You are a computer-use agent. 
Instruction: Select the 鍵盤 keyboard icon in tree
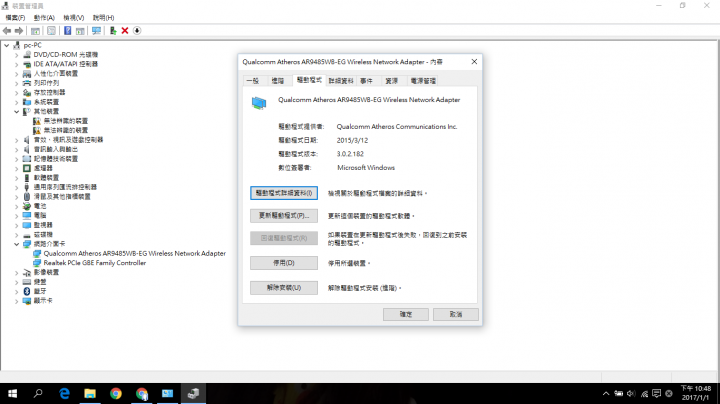(27, 282)
